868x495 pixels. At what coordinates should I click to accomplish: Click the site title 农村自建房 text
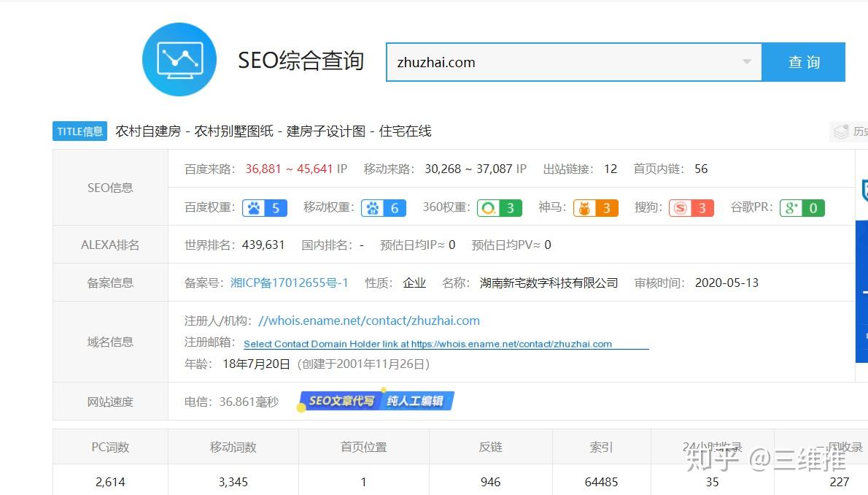[x=148, y=131]
